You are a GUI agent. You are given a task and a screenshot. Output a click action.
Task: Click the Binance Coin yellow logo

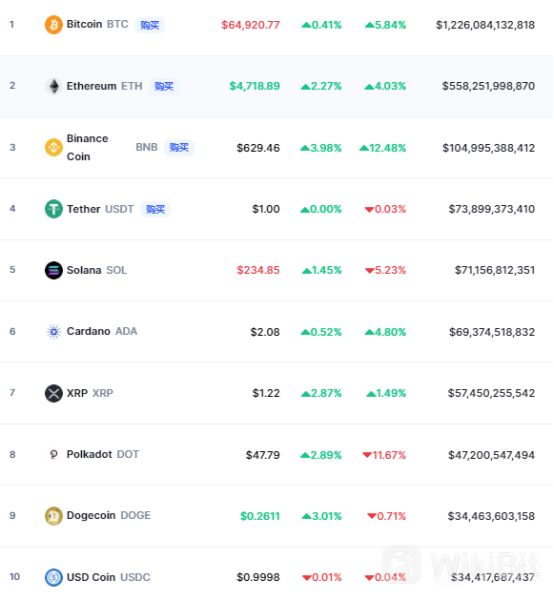(54, 148)
